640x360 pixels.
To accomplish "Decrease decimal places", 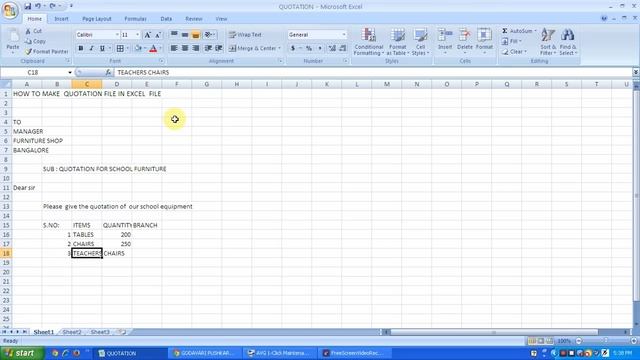I will pos(343,49).
